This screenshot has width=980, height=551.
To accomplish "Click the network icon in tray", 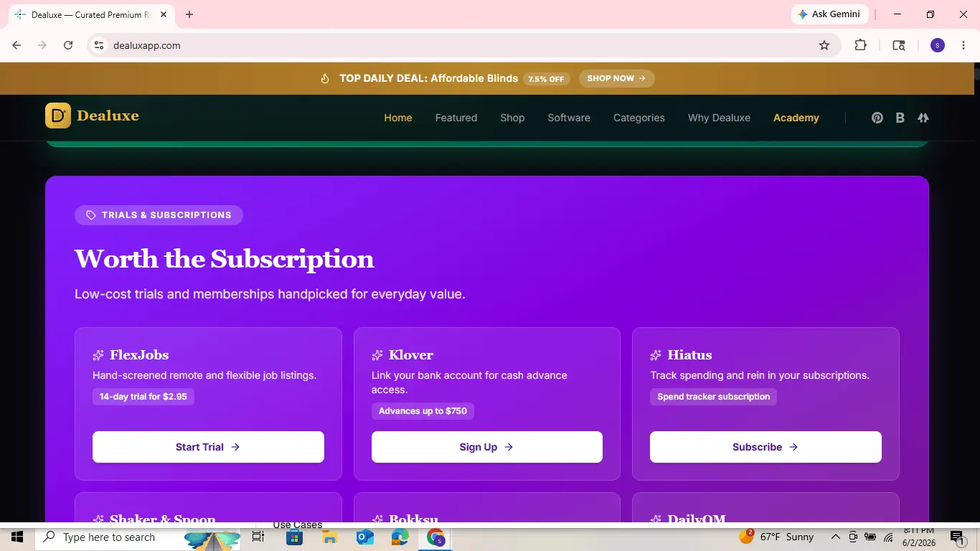I will (888, 537).
